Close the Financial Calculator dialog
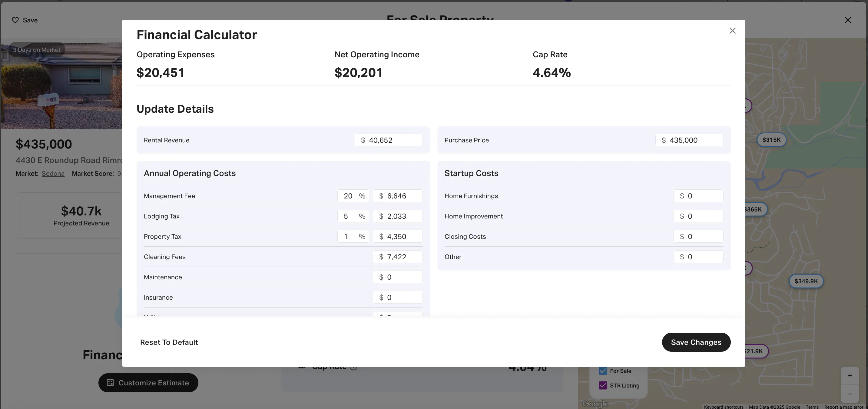The width and height of the screenshot is (868, 409). [732, 31]
